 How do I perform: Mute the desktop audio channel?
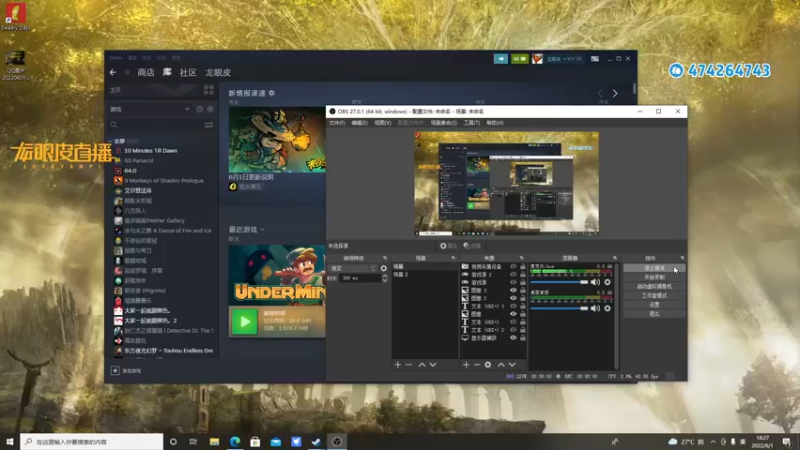(x=595, y=308)
